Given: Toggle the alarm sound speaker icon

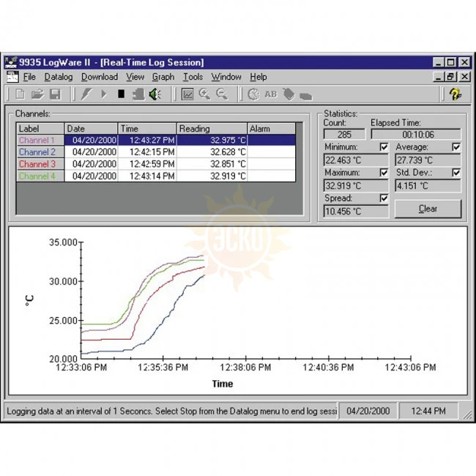Looking at the screenshot, I should 155,94.
